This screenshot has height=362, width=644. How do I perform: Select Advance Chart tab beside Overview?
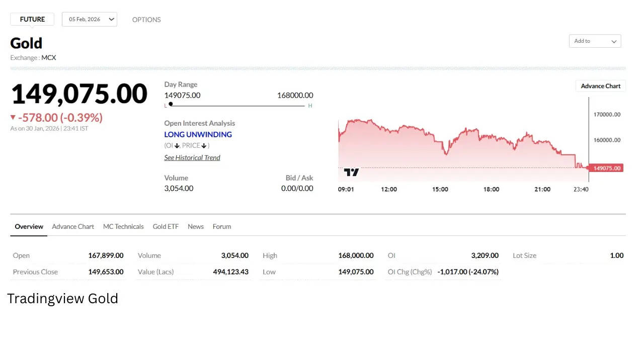[x=73, y=227]
